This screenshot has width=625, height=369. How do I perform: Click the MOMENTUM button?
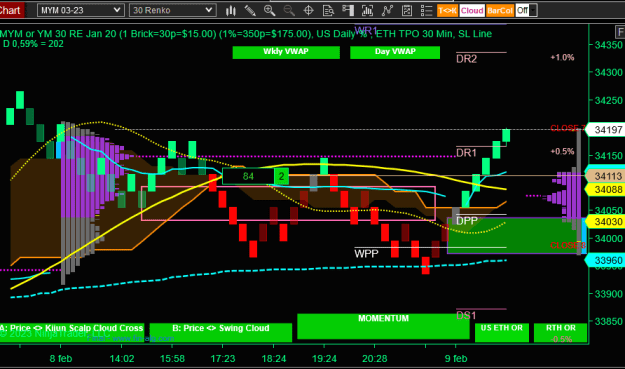(x=383, y=326)
